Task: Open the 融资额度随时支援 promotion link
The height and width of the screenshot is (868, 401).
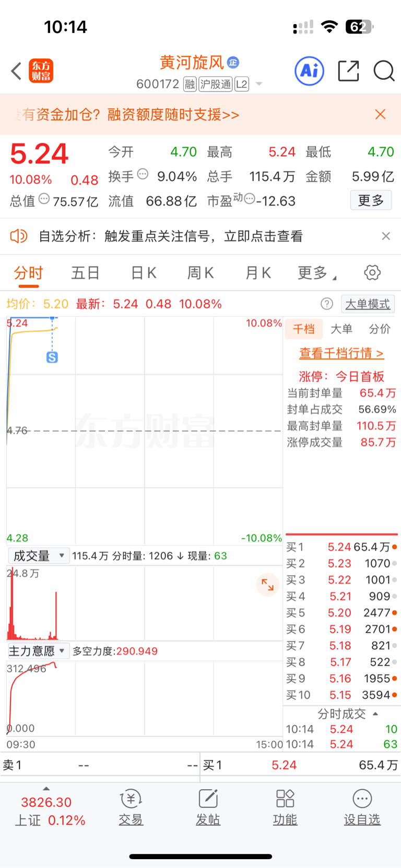Action: 173,114
